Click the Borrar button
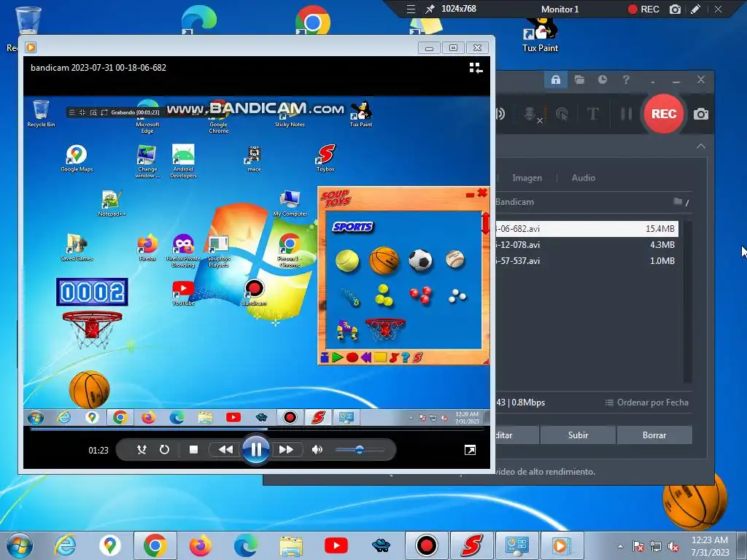The height and width of the screenshot is (560, 747). [654, 435]
